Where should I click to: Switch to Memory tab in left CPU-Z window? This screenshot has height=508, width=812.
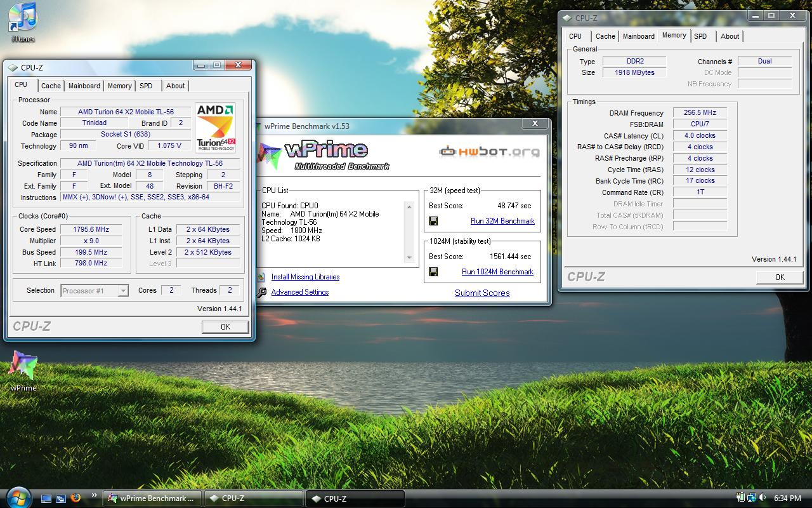119,86
